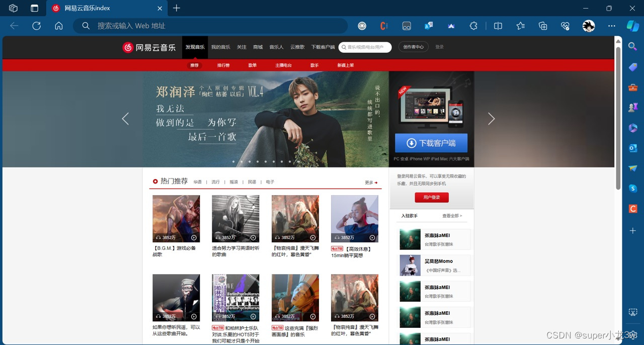This screenshot has height=345, width=644.
Task: Open the 商城 nav item
Action: click(258, 47)
